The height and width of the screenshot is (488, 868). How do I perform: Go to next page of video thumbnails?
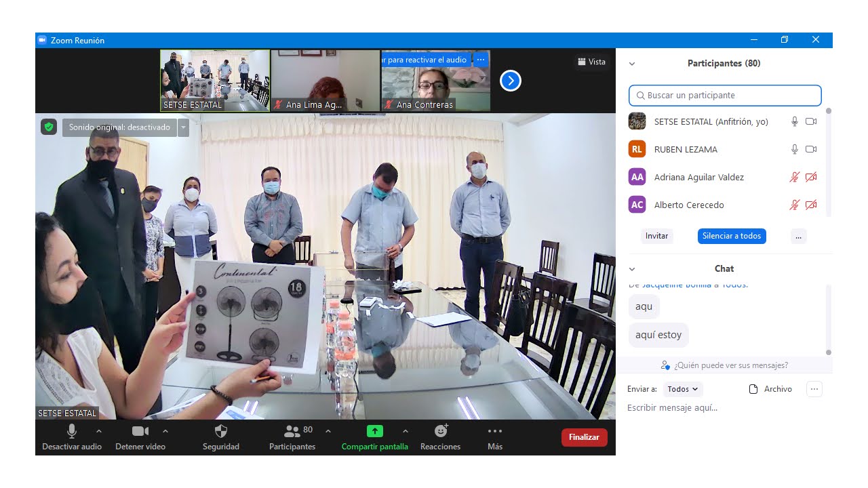click(x=511, y=81)
